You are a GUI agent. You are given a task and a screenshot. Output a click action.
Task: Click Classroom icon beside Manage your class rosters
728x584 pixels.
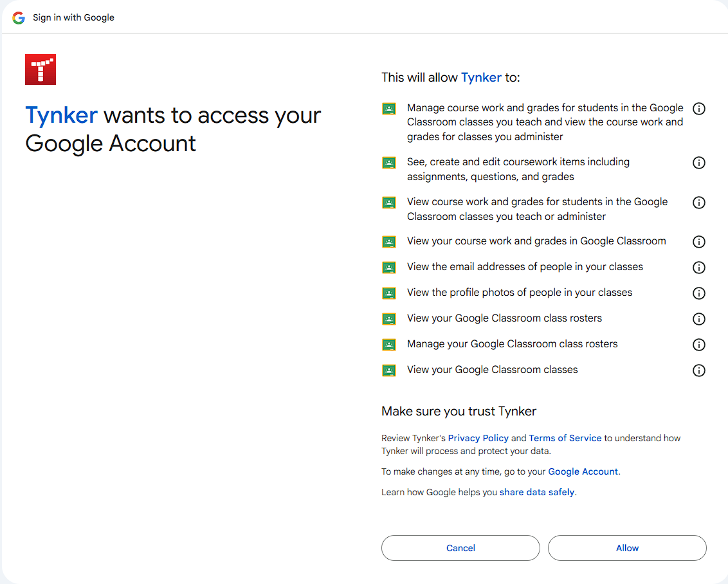389,345
